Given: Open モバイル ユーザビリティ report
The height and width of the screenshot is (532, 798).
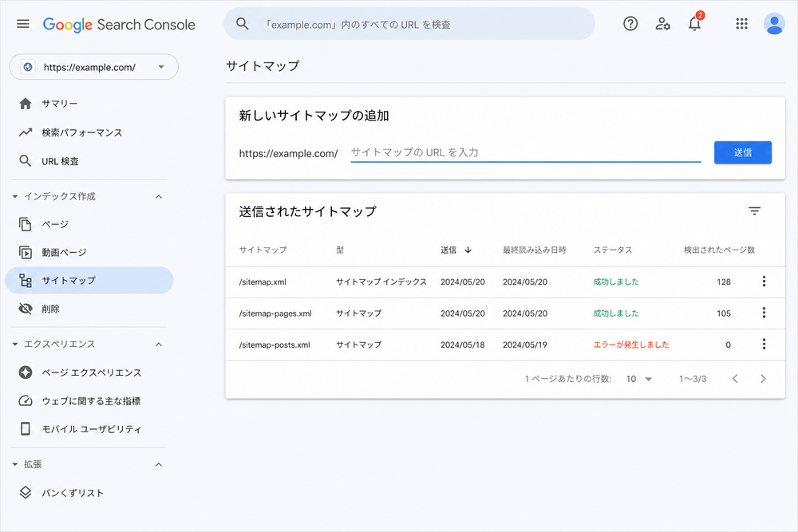Looking at the screenshot, I should [89, 429].
